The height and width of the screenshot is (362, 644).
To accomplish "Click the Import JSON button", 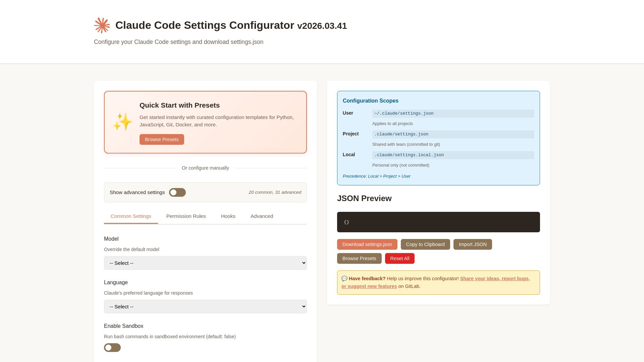I will [x=473, y=244].
